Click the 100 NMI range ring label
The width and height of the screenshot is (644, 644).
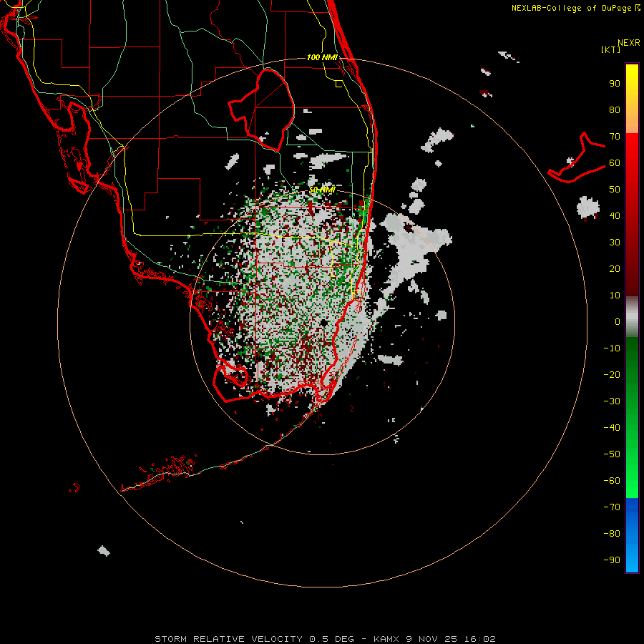(322, 57)
